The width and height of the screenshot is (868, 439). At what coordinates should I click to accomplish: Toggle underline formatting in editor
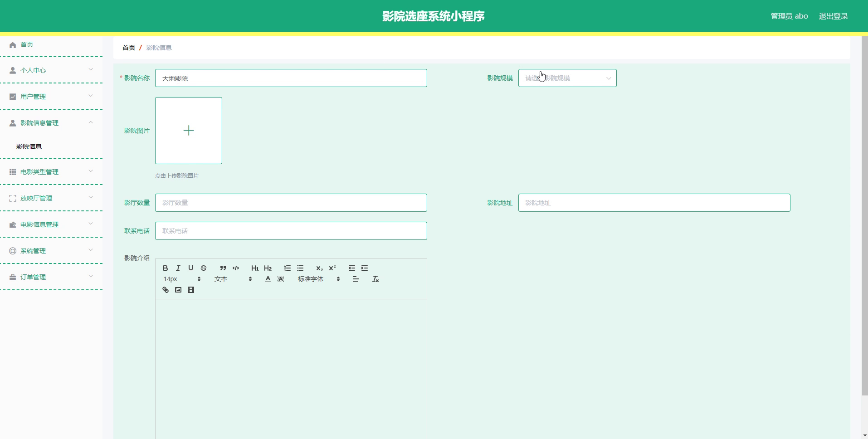191,268
